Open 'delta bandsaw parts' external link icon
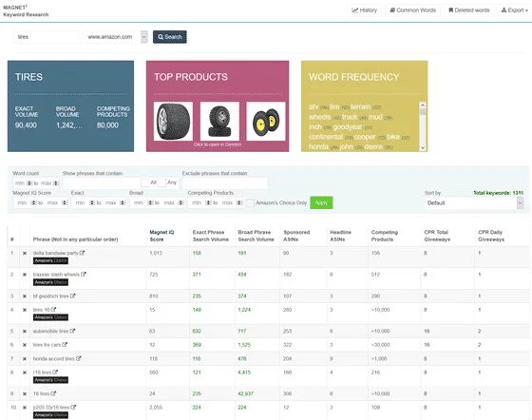This screenshot has height=420, width=532. [82, 253]
